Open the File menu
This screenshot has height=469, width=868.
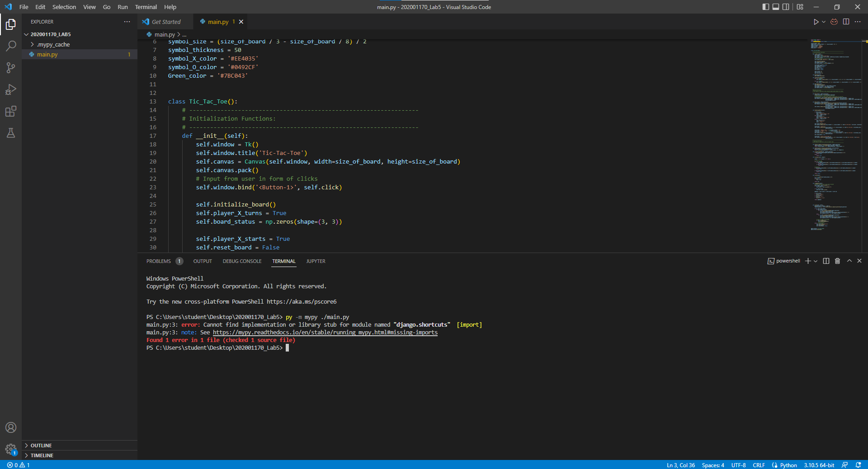click(24, 7)
